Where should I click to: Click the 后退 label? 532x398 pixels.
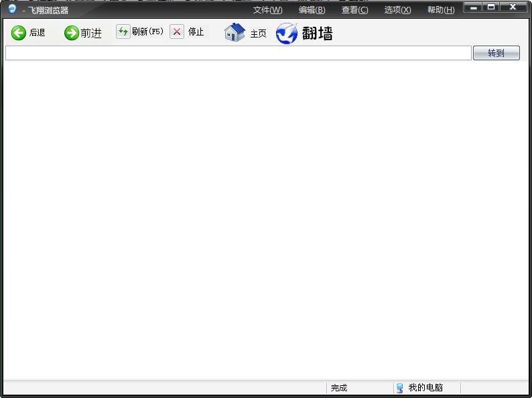coord(38,33)
